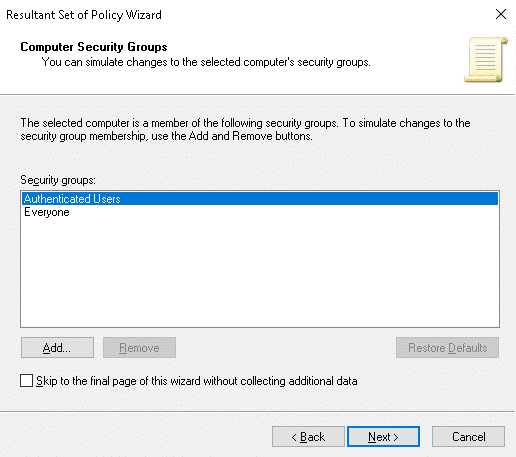
Task: Click the membership instructions paragraph
Action: (x=245, y=130)
